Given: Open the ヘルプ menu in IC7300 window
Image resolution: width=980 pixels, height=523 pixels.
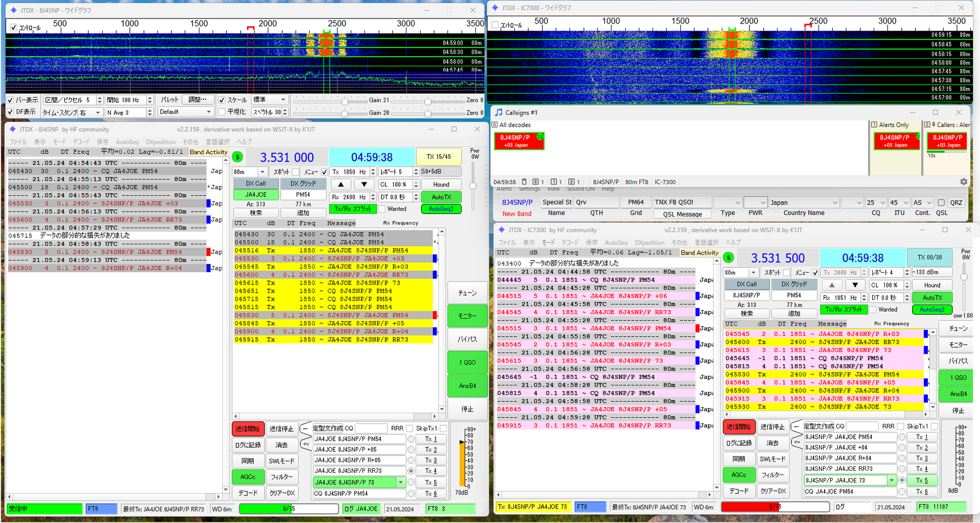Looking at the screenshot, I should [733, 243].
